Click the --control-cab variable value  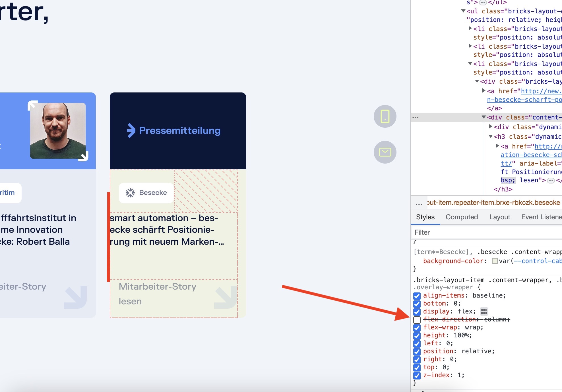(x=538, y=261)
